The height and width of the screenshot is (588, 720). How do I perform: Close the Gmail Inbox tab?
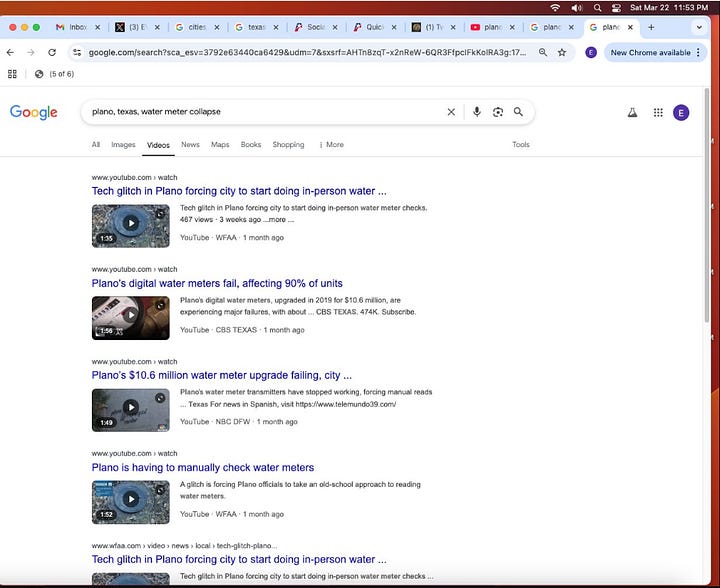tap(97, 28)
